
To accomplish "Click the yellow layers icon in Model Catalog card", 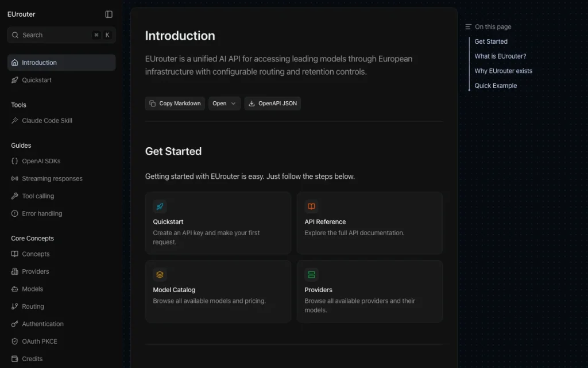I will pyautogui.click(x=160, y=274).
